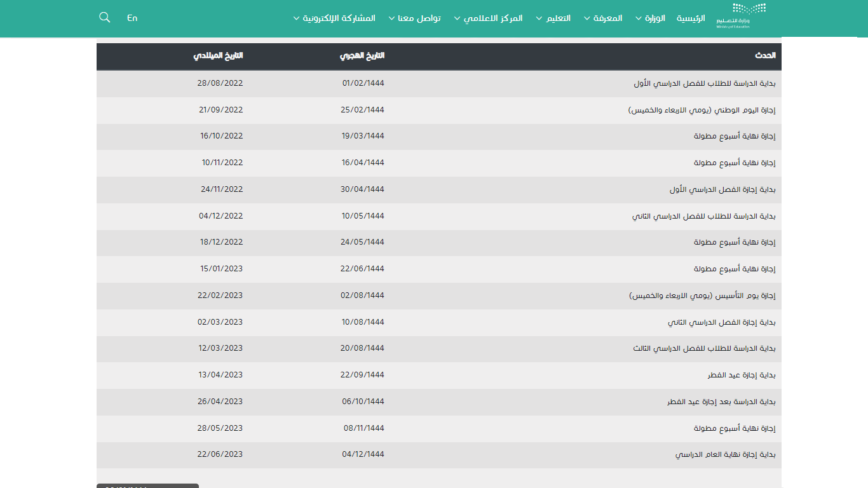The width and height of the screenshot is (868, 488).
Task: Click Hijri date 01/02/1444
Action: [363, 83]
